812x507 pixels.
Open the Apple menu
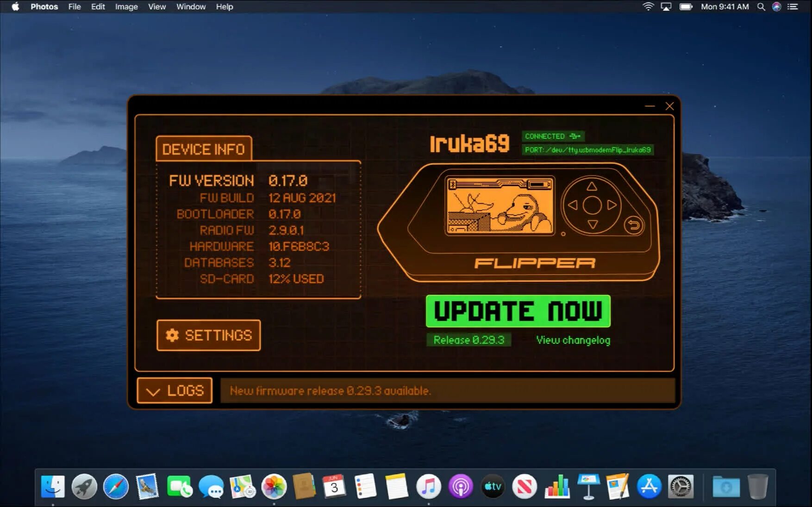tap(15, 6)
